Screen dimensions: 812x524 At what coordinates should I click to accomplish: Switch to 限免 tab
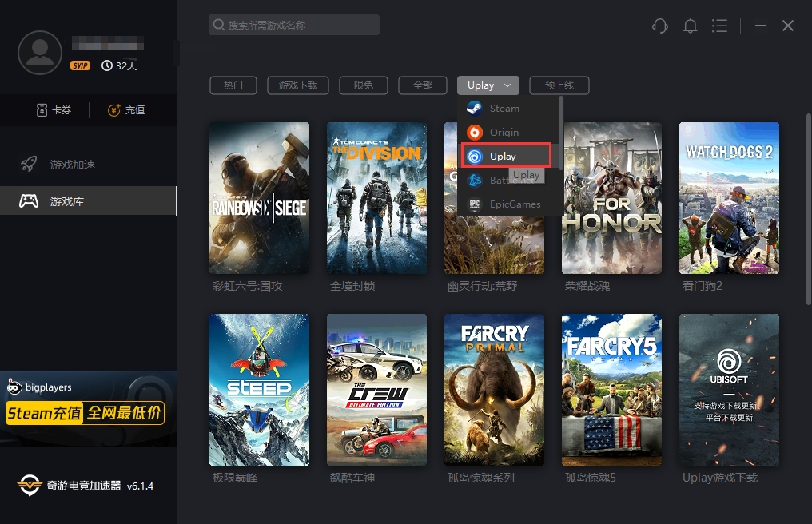coord(364,85)
